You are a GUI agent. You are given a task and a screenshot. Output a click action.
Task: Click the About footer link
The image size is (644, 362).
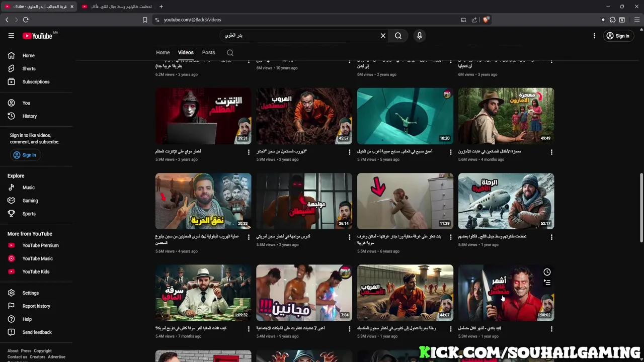[x=13, y=351]
